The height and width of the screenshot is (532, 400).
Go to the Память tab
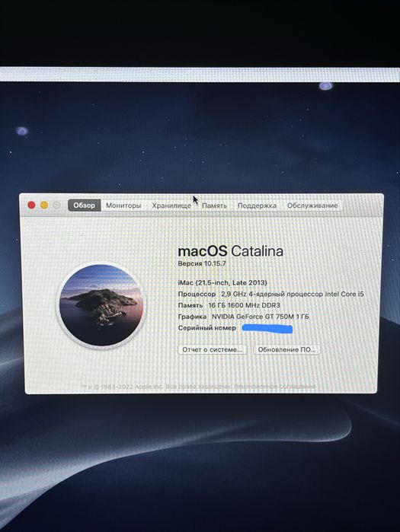pyautogui.click(x=214, y=205)
